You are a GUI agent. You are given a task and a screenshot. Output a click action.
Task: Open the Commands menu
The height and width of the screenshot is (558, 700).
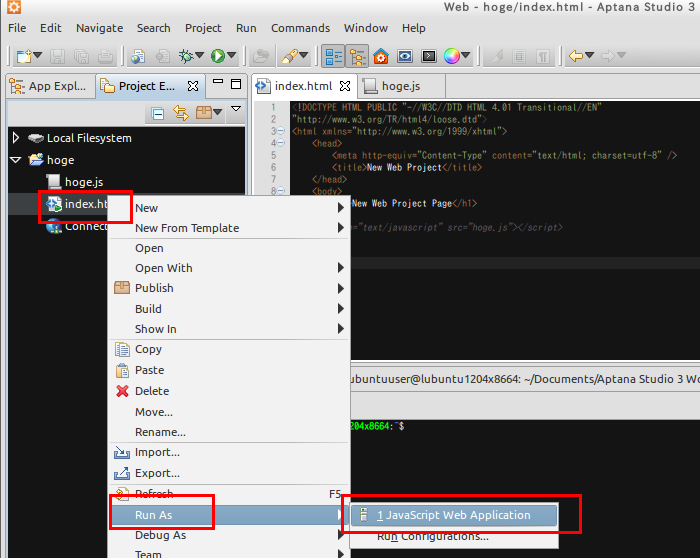click(x=300, y=28)
